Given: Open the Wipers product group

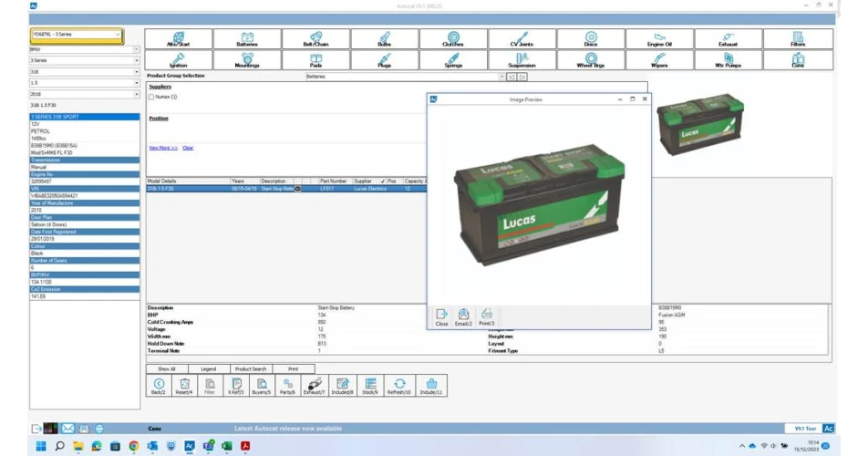Looking at the screenshot, I should pyautogui.click(x=659, y=60).
